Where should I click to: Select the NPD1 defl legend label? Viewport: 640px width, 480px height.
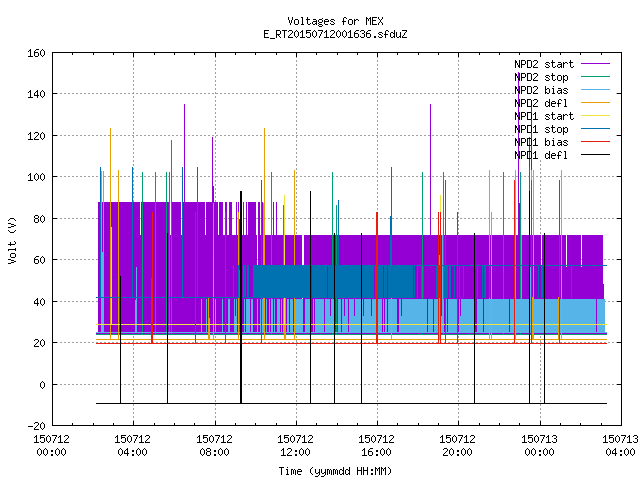tap(541, 155)
